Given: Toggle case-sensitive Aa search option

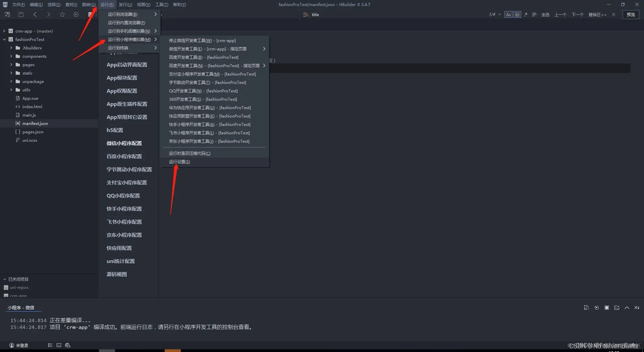Looking at the screenshot, I should (508, 14).
